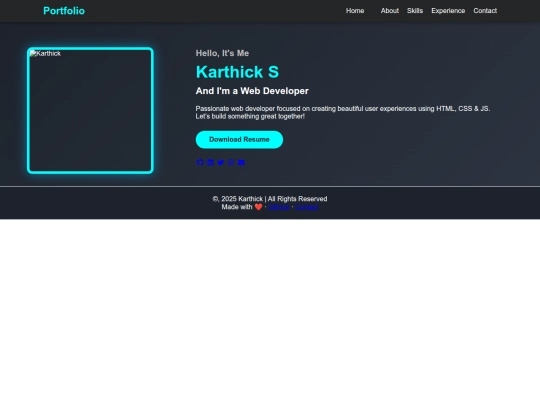Open the Instagram social icon
The image size is (540, 405).
[231, 162]
